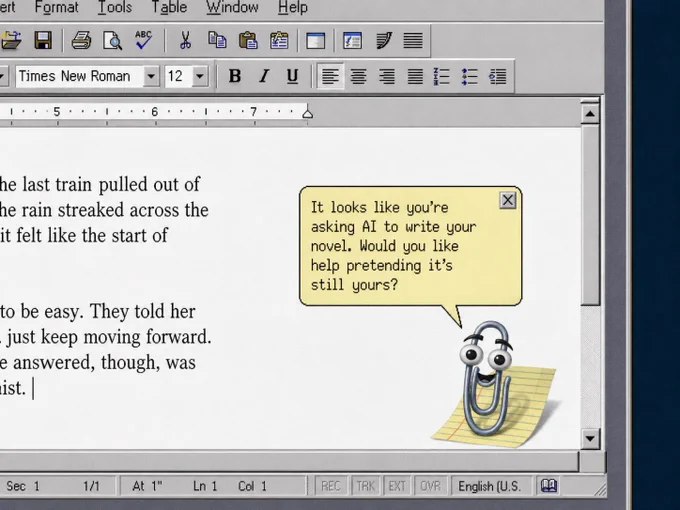Click the horizontal lines toolbar icon
The image size is (680, 510).
pos(413,41)
